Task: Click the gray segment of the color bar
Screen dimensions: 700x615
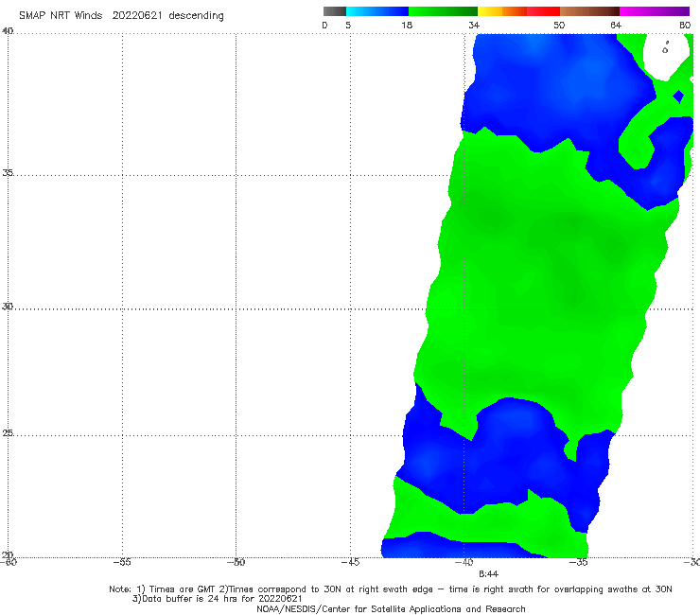Action: tap(334, 11)
